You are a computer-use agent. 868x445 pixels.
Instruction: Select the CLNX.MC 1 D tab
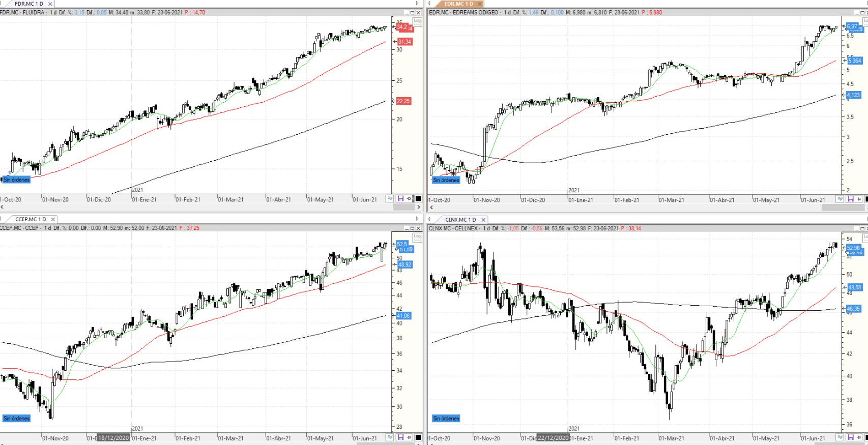coord(460,220)
